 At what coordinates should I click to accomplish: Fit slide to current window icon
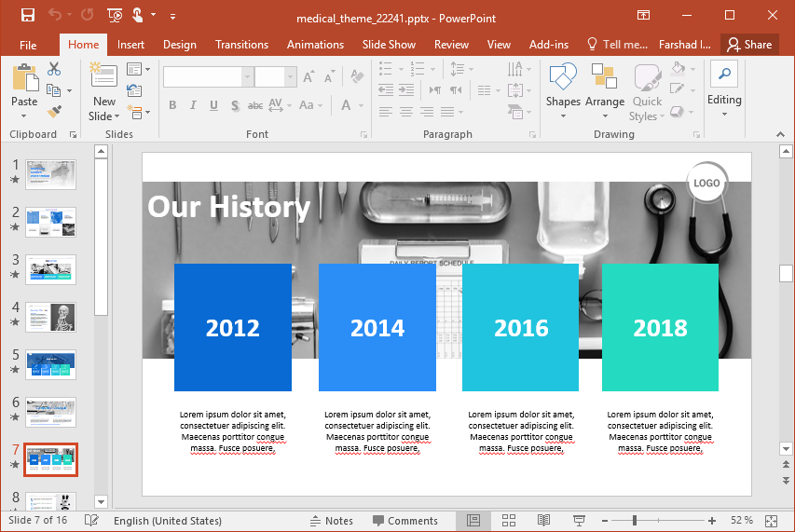pos(771,520)
